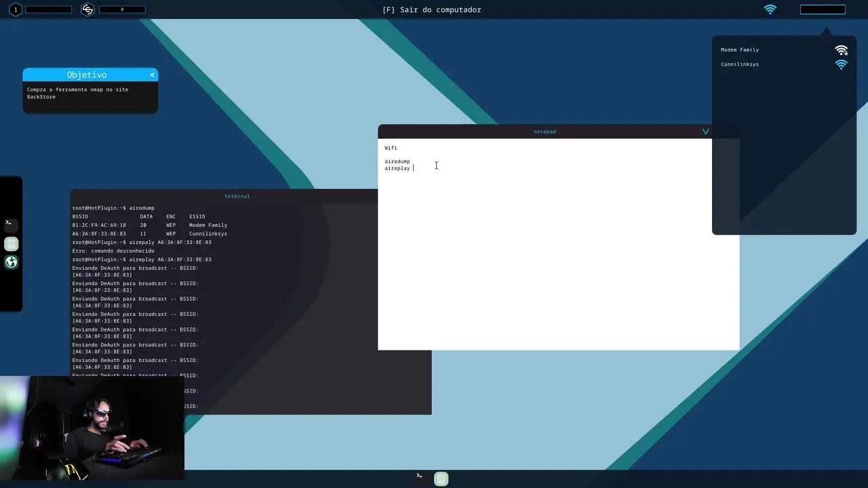Click the notepad window title bar
868x488 pixels.
(544, 131)
